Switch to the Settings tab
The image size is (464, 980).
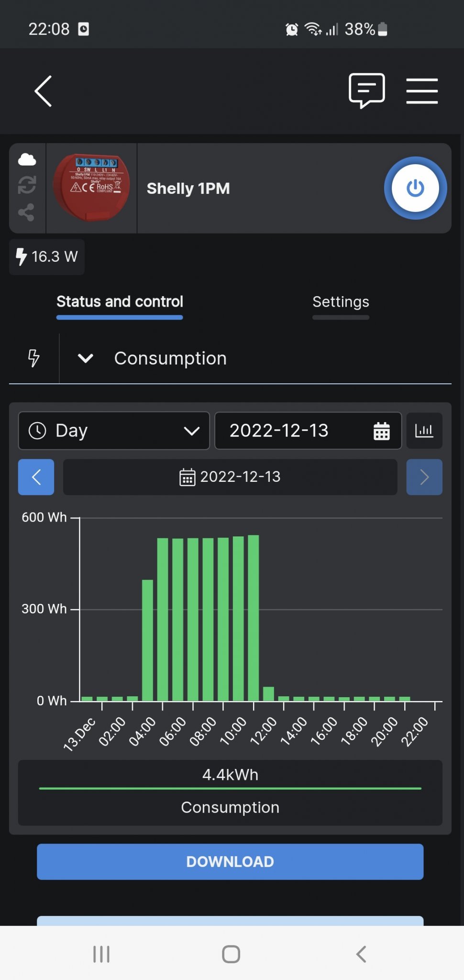click(x=341, y=302)
